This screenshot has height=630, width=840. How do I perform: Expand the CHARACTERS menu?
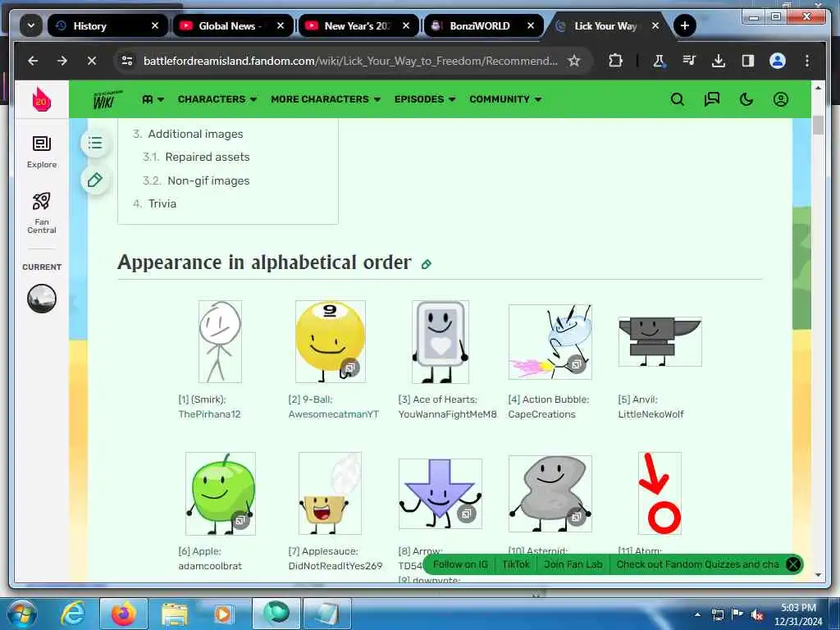point(217,99)
